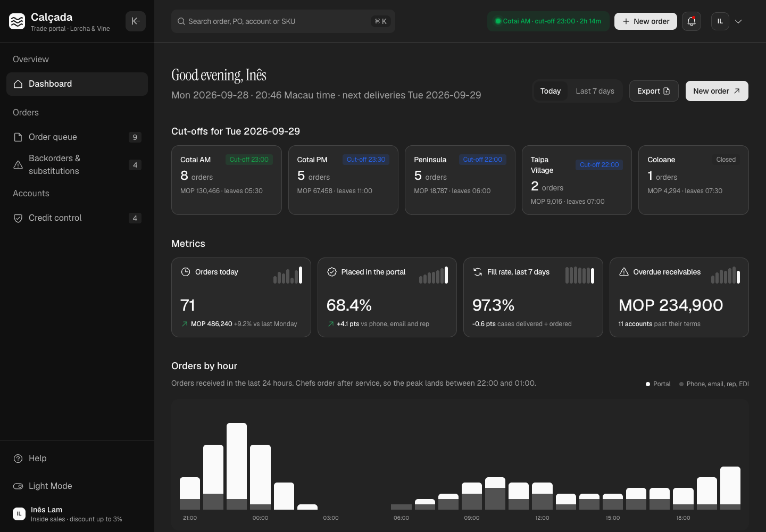This screenshot has height=532, width=766.
Task: Click the Orders today sparkline chart
Action: point(288,275)
